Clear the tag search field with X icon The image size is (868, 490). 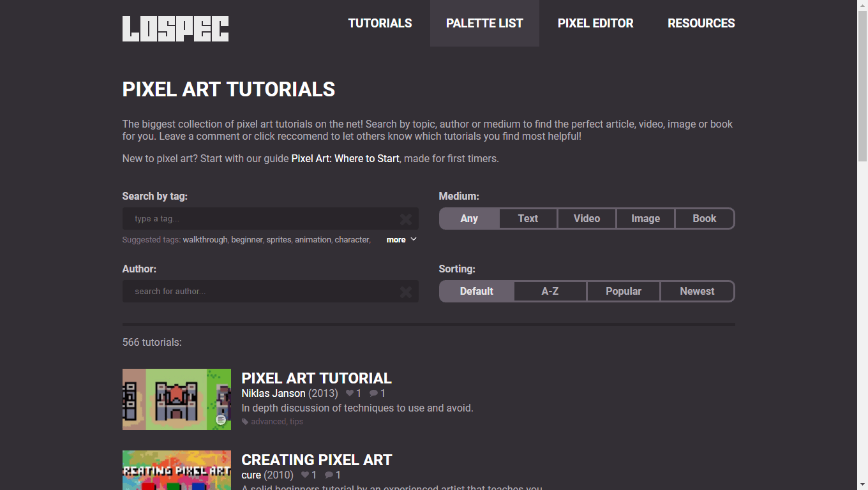(405, 219)
